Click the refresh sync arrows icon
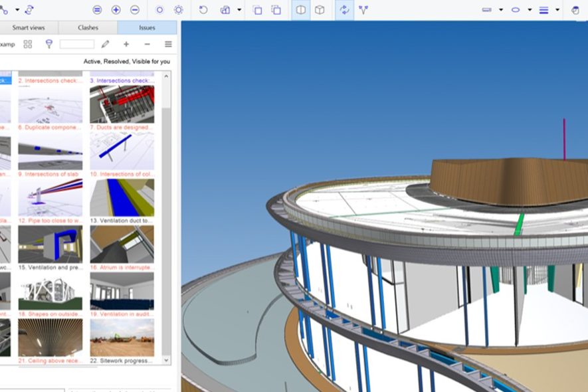 (344, 10)
